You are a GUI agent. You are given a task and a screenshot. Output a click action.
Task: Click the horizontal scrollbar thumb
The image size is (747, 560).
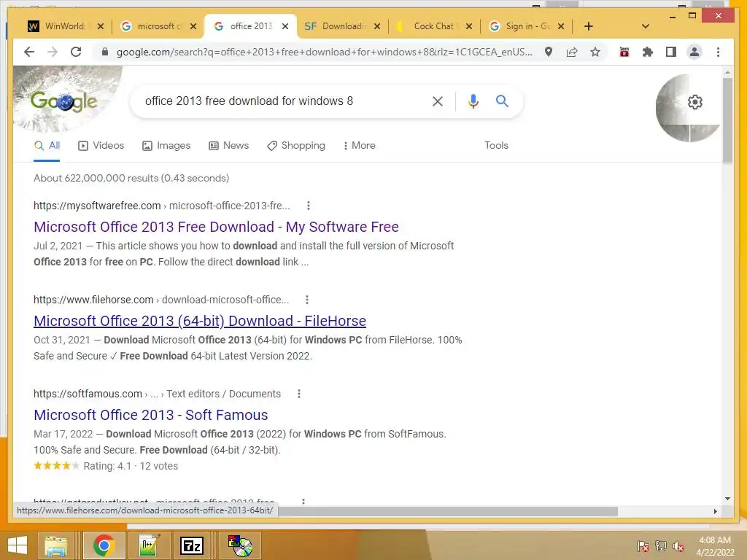point(448,511)
